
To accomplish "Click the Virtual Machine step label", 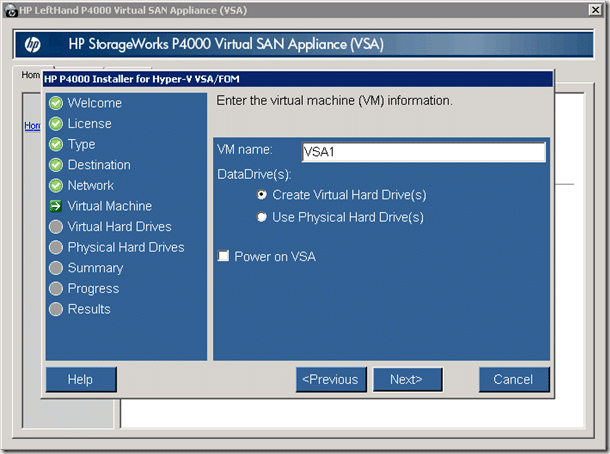I will coord(110,206).
